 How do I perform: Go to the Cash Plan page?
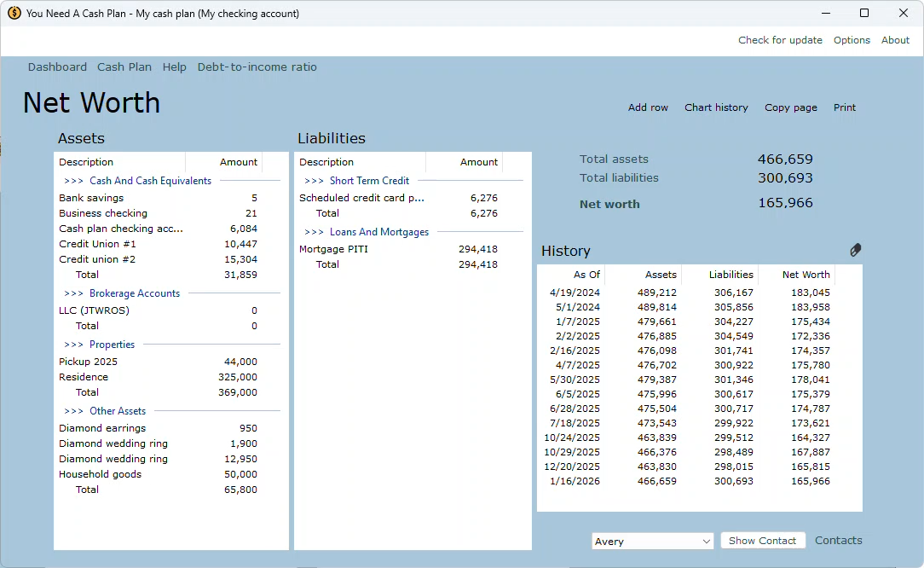point(124,67)
